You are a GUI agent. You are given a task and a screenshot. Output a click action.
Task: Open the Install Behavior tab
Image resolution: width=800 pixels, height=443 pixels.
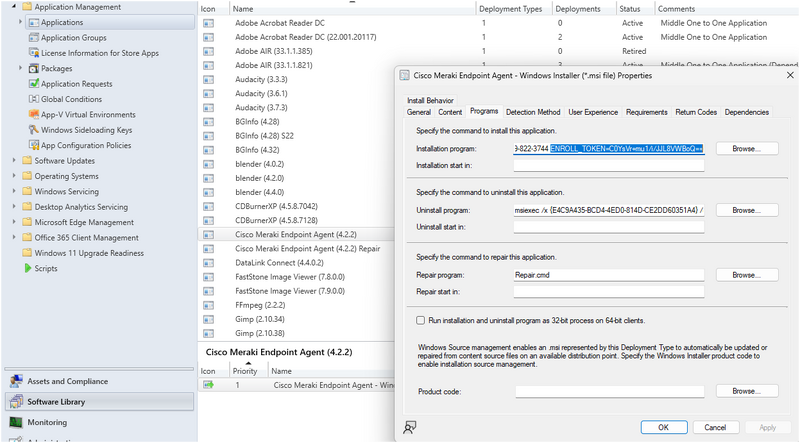pyautogui.click(x=430, y=101)
